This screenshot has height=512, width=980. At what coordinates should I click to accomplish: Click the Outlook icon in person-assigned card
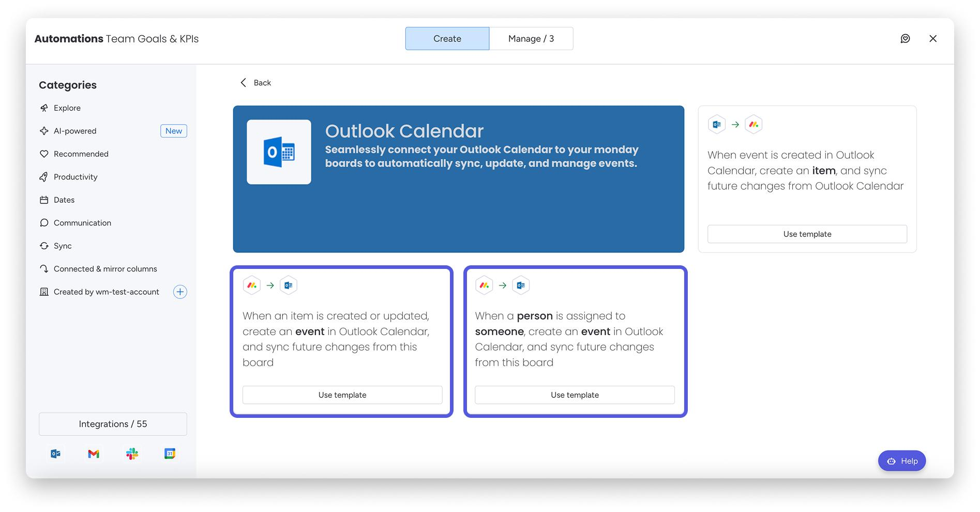pos(521,285)
